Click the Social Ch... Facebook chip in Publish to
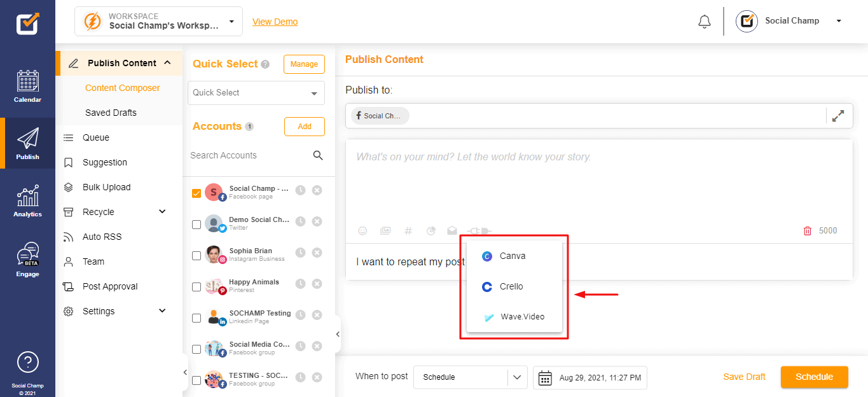 pyautogui.click(x=380, y=116)
